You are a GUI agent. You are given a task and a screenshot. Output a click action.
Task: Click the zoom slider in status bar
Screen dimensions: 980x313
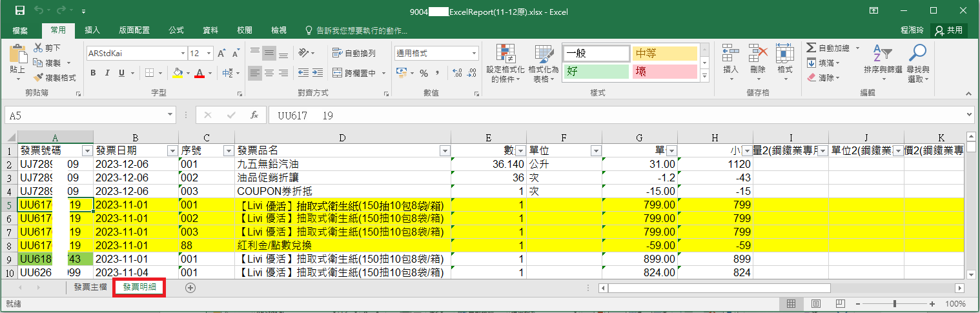894,303
